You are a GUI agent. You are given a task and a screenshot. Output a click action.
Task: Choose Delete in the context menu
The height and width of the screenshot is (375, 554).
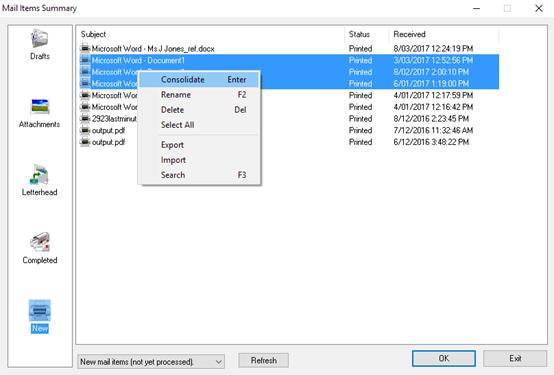[200, 110]
